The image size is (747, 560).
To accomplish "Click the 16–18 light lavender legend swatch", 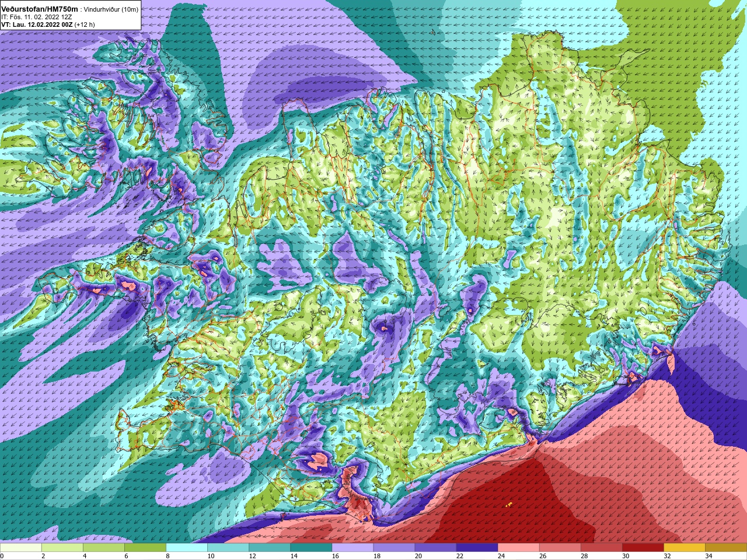I will click(x=352, y=548).
